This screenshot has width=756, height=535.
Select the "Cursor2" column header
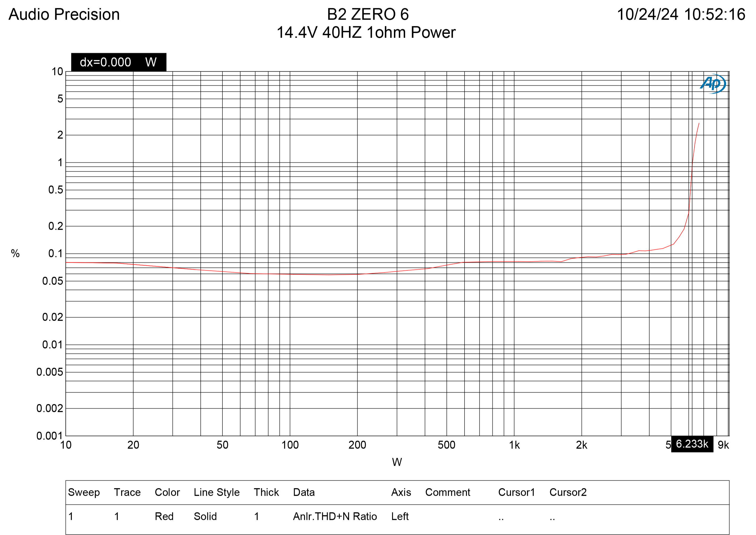[x=568, y=493]
